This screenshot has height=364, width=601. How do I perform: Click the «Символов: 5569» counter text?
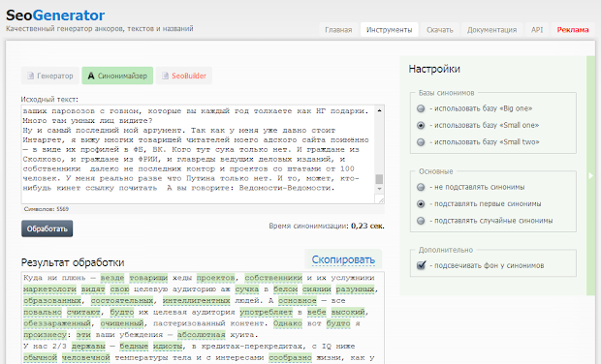(x=46, y=209)
